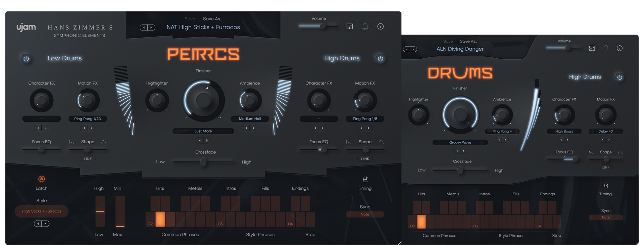Click the Highlighter knob in PERCS
Image resolution: width=644 pixels, height=245 pixels.
coord(157,100)
